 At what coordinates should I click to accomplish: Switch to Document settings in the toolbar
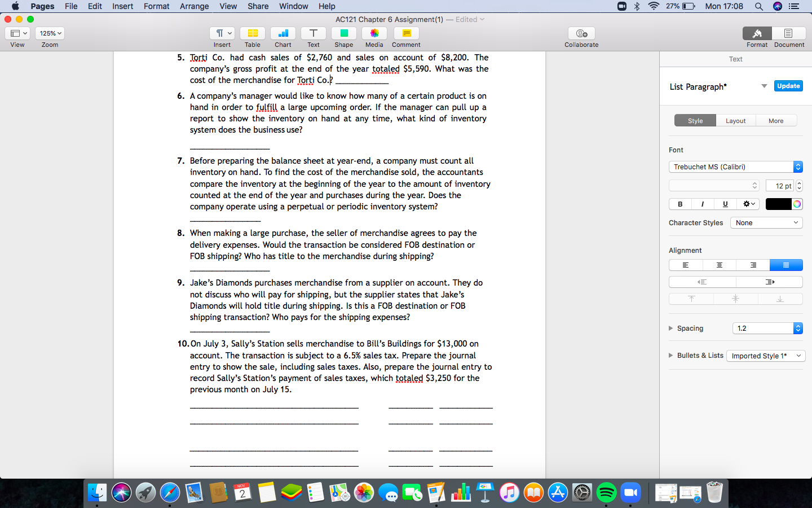click(788, 37)
